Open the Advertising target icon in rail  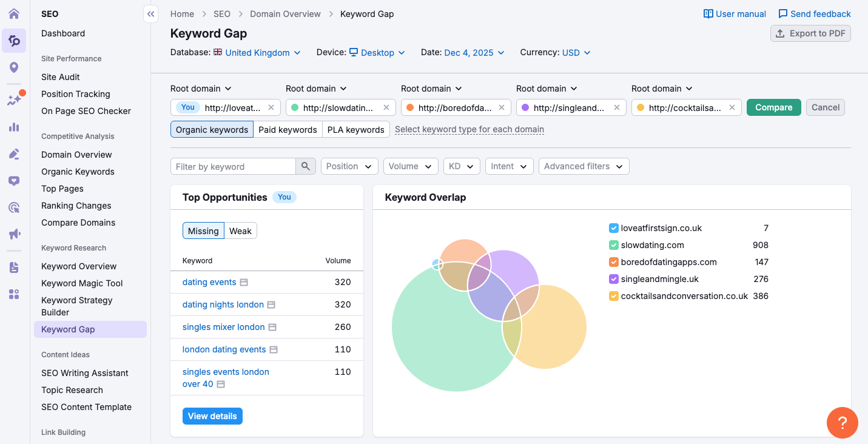pyautogui.click(x=14, y=207)
